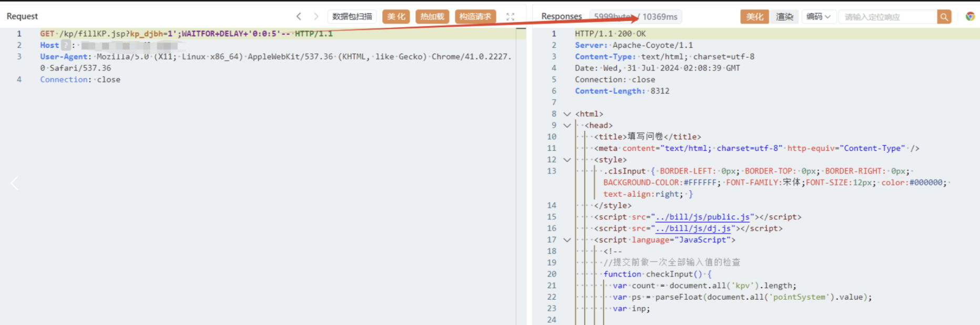The image size is (980, 325).
Task: Click the var ps = parseFloat line
Action: [742, 297]
